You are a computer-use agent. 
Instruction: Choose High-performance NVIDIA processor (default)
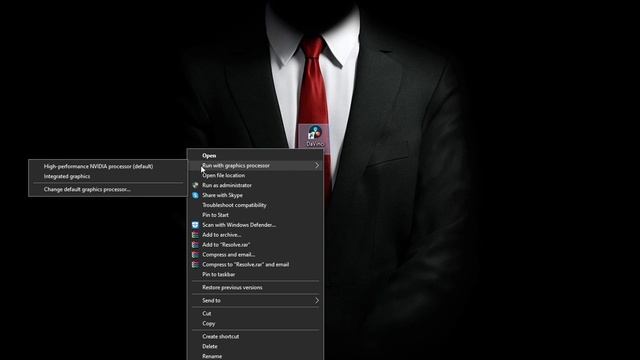tap(108, 167)
